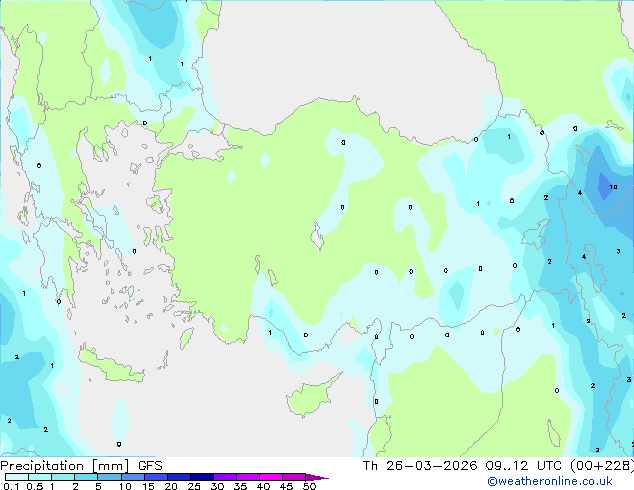Screen dimensions: 634x490
Task: Click the '20' legend scale label
Action: [171, 486]
